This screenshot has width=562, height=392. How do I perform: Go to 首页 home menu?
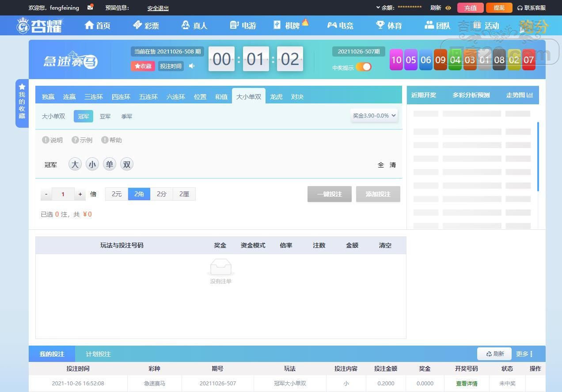[x=97, y=26]
